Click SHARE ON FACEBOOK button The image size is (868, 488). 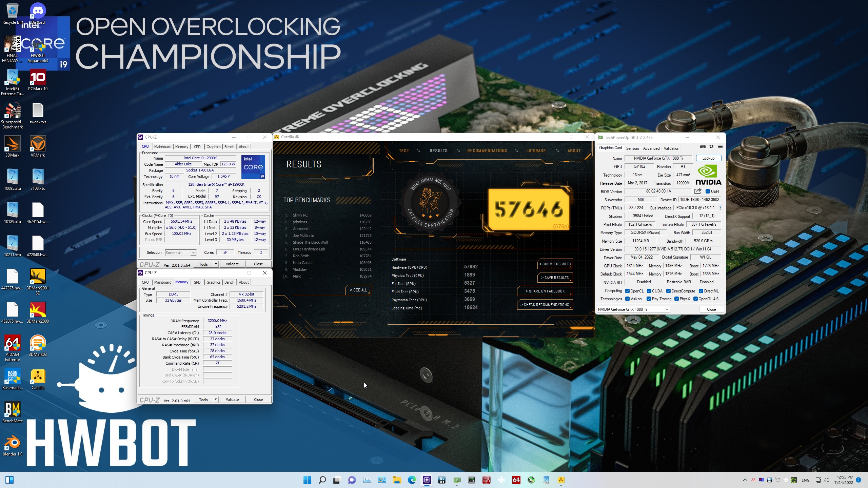[545, 291]
